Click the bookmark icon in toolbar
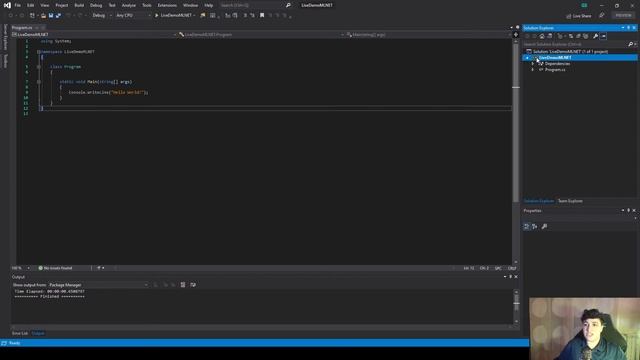 [262, 16]
